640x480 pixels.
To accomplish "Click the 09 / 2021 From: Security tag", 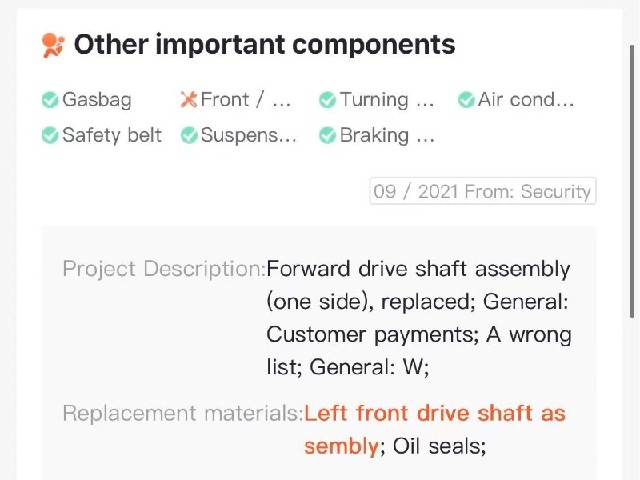I will [483, 191].
